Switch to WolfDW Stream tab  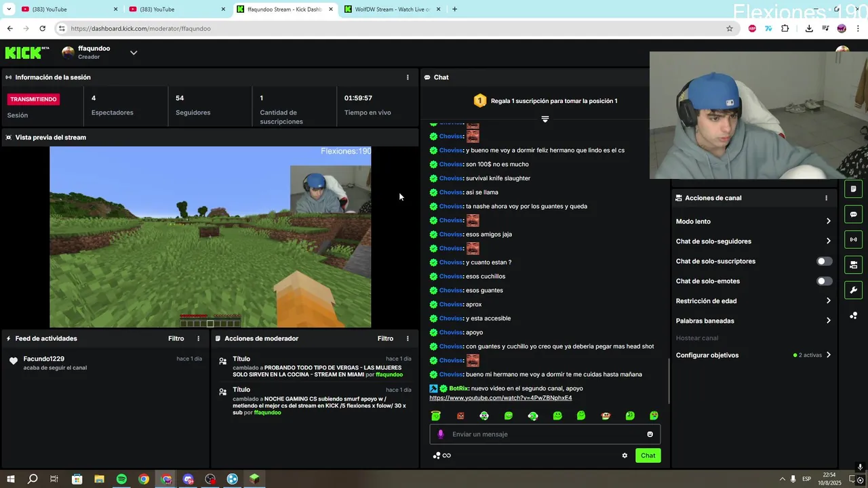(x=392, y=9)
